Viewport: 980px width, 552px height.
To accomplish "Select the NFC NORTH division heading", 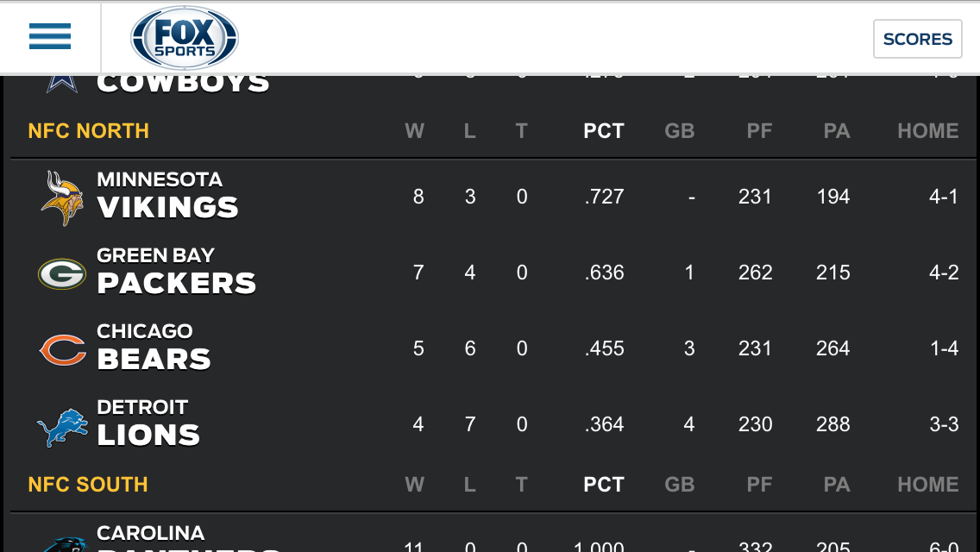I will click(x=89, y=130).
